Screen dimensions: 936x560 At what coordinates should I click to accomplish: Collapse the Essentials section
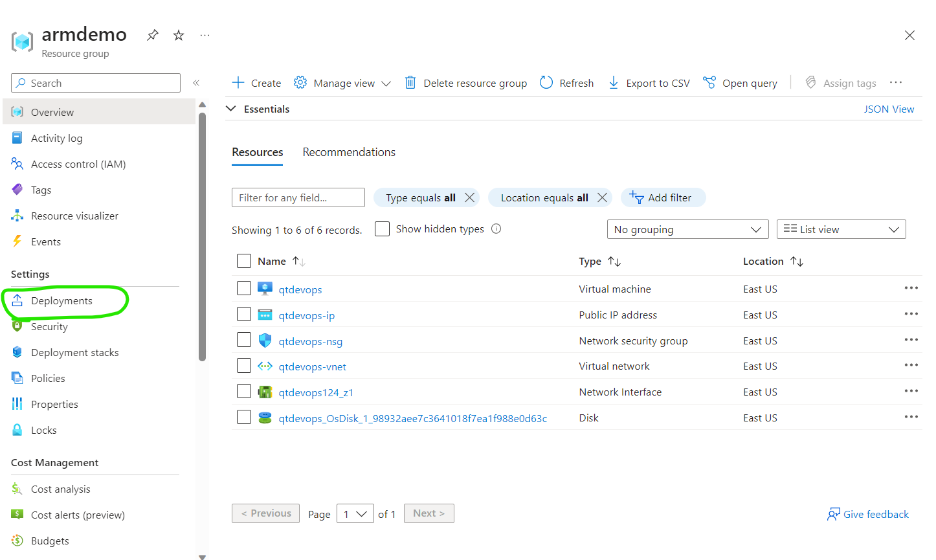click(x=231, y=109)
